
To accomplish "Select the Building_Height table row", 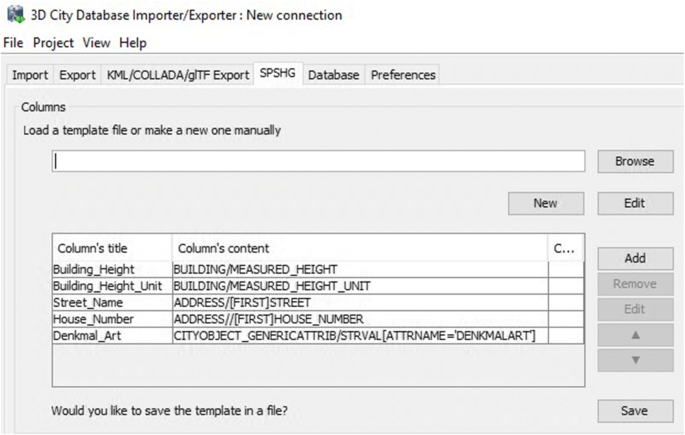I will pos(318,269).
